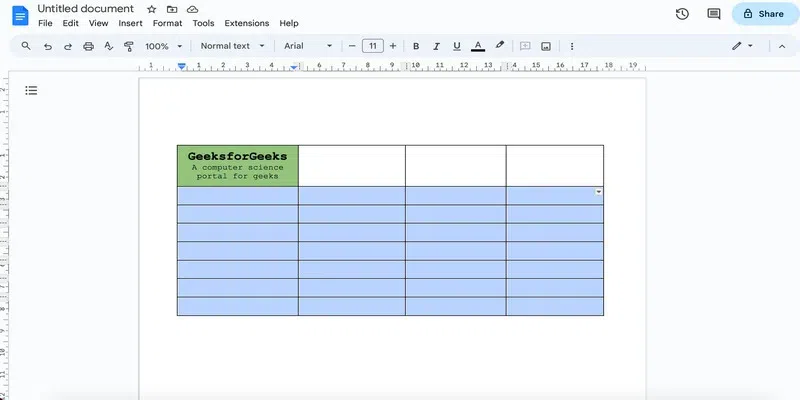Click the left indent marker on ruler
Viewport: 800px width, 400px height.
[x=182, y=67]
